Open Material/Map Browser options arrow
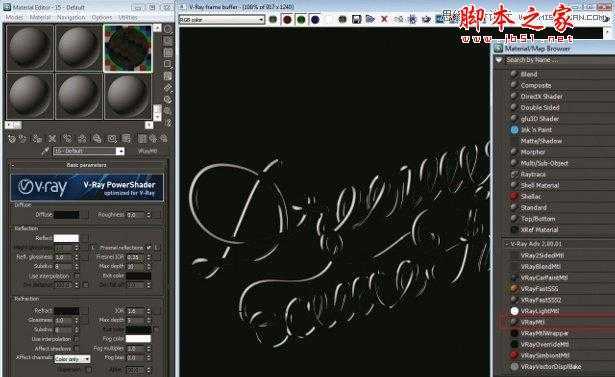 pyautogui.click(x=499, y=60)
